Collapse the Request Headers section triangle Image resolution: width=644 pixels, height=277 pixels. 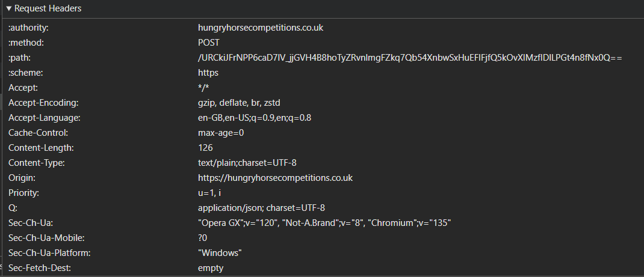point(9,9)
